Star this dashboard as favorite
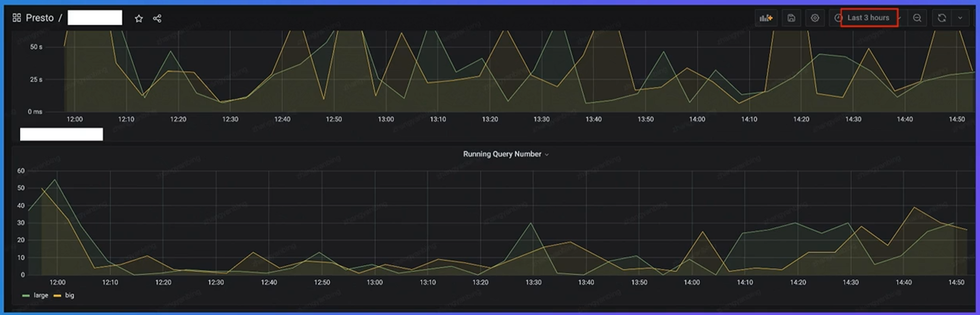 (x=139, y=18)
